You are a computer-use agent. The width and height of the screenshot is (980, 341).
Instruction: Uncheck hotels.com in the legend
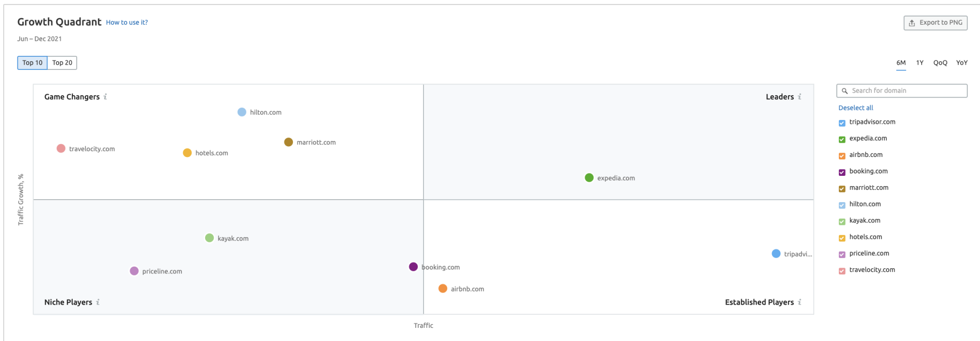point(842,238)
